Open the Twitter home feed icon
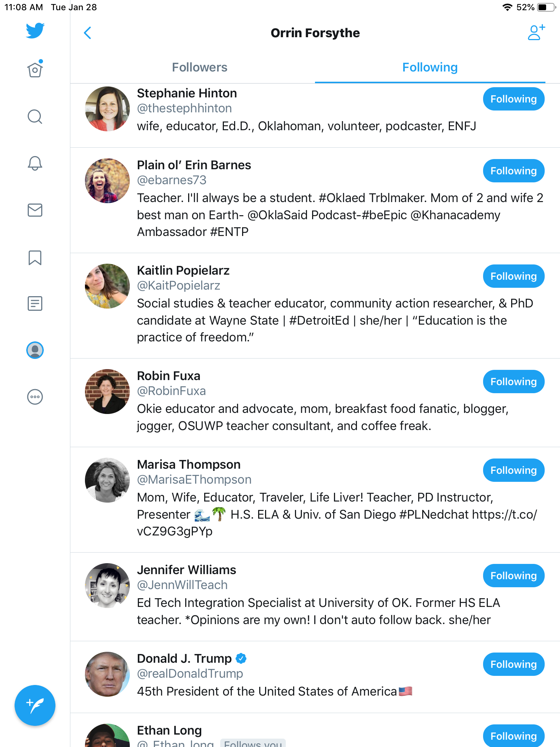560x747 pixels. pos(35,69)
